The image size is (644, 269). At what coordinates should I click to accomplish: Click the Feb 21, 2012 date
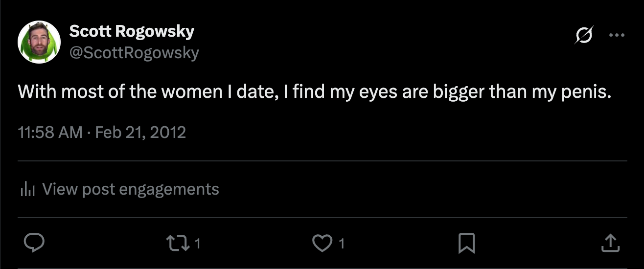[x=140, y=133]
